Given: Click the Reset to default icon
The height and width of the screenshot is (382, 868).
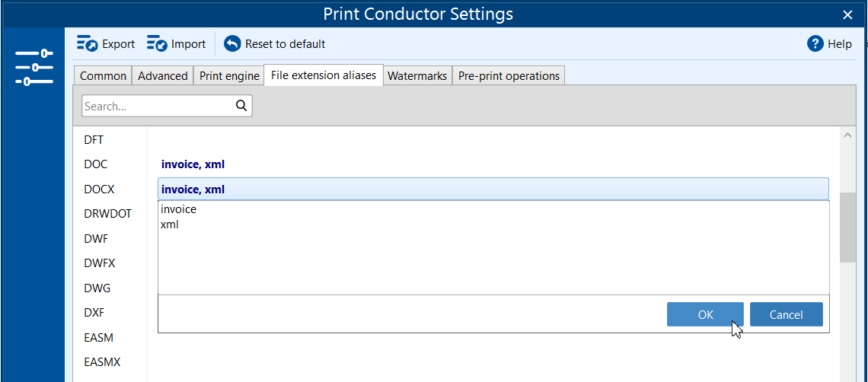Looking at the screenshot, I should point(232,44).
